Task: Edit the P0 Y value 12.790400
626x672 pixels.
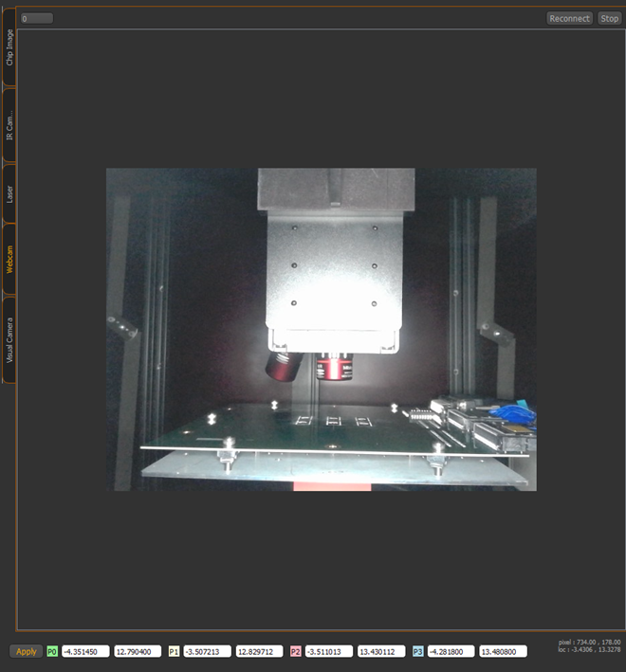Action: pos(138,651)
